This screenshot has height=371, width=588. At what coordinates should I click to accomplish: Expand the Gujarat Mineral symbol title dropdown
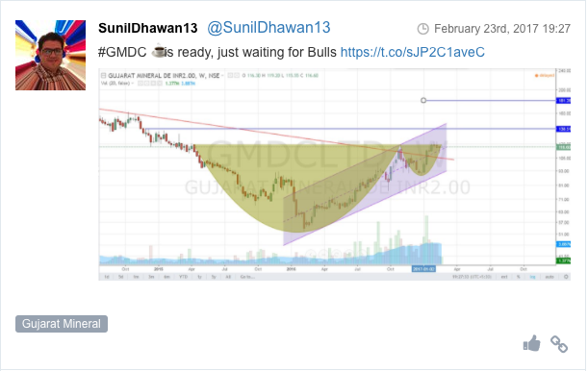point(222,75)
